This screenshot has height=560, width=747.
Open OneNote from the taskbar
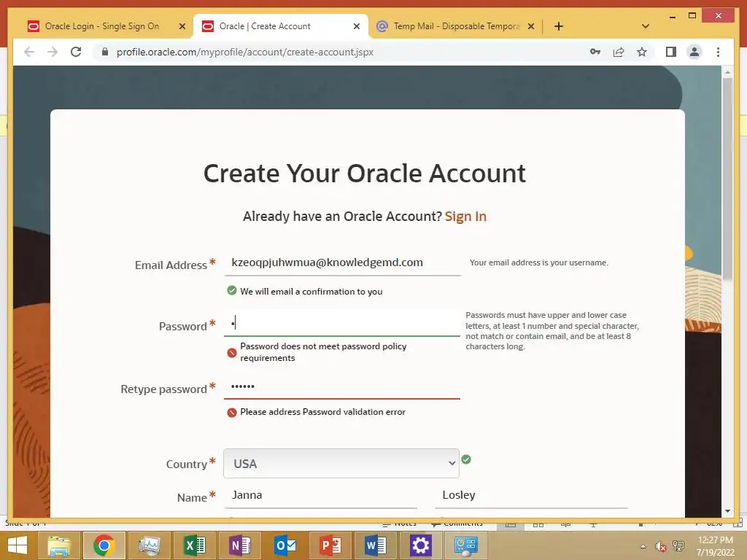[240, 545]
